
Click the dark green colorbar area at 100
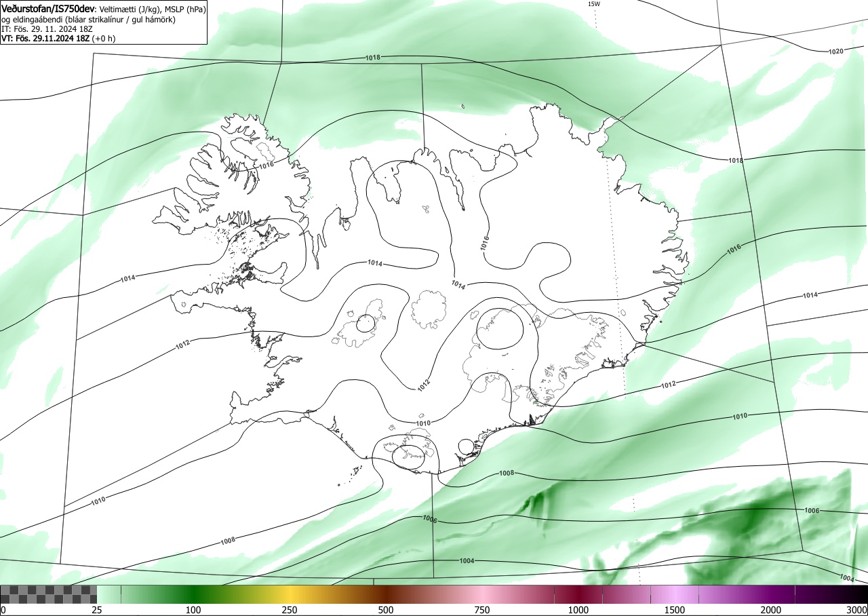point(193,594)
